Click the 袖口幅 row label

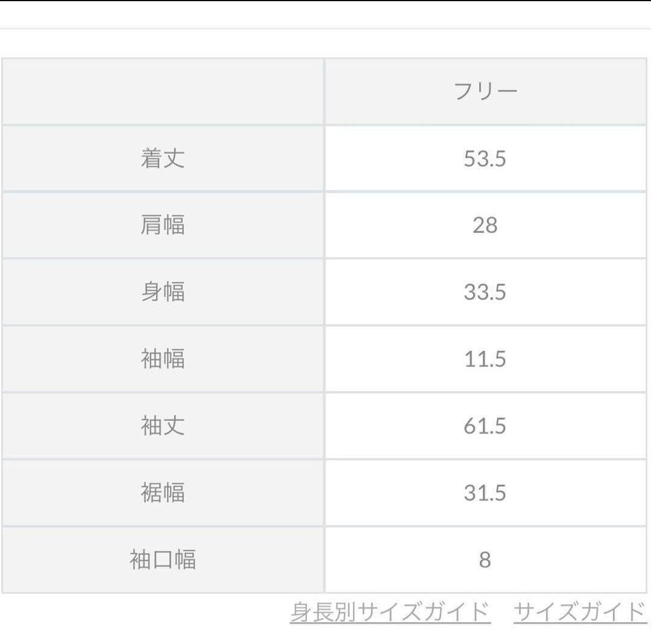point(163,560)
